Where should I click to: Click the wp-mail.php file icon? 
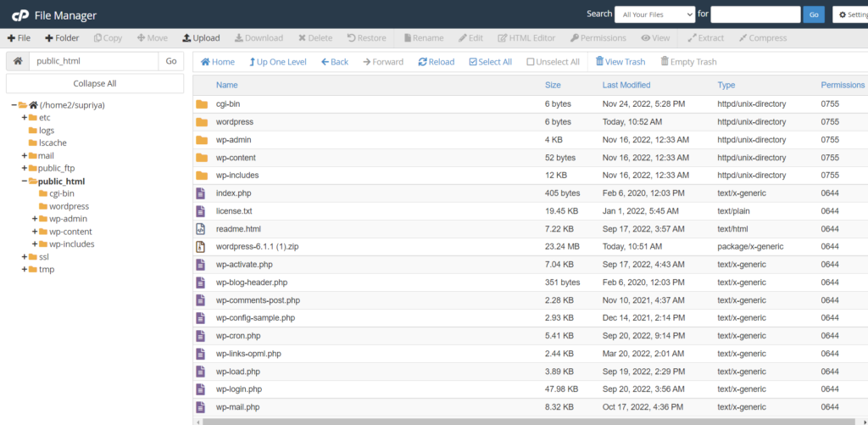point(200,406)
